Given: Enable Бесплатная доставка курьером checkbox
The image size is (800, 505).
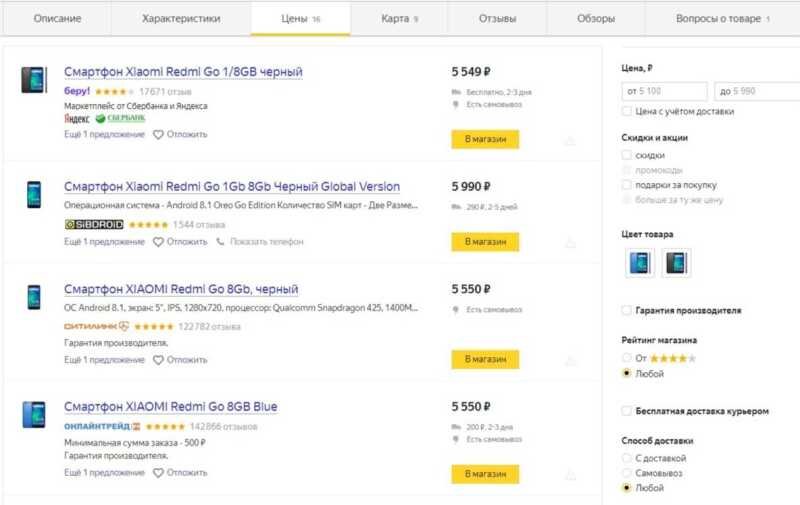Looking at the screenshot, I should 627,411.
